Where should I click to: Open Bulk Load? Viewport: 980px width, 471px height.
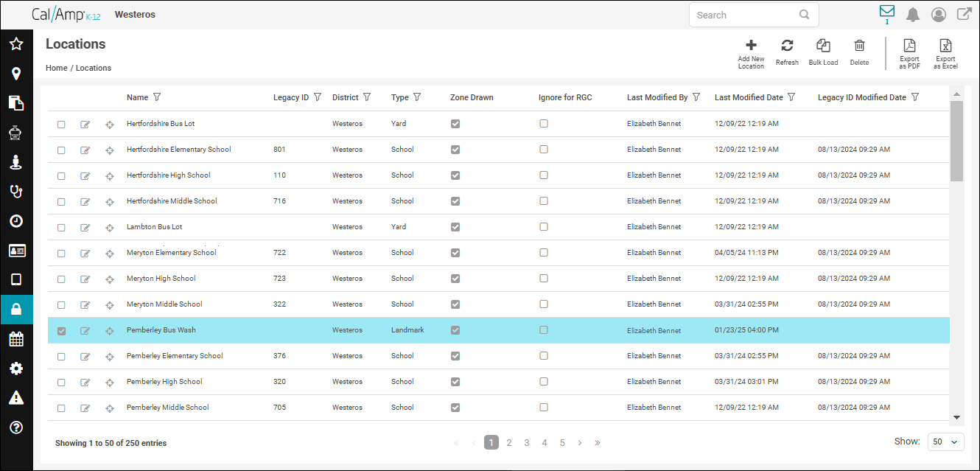point(823,52)
